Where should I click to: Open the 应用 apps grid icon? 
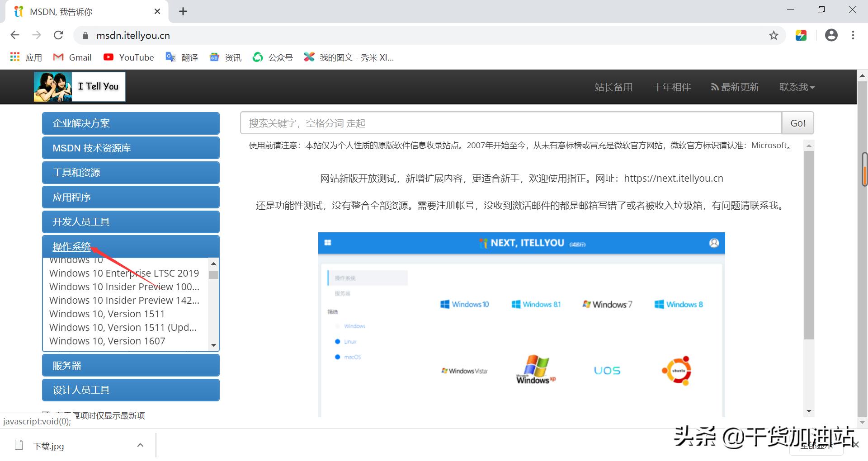pyautogui.click(x=14, y=56)
